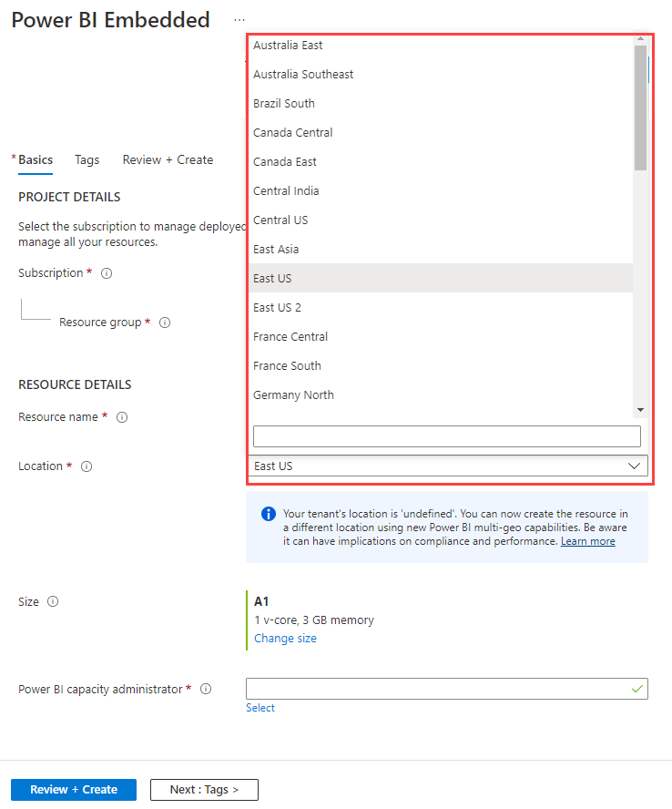Click the capacity administrator info icon
Screen dimensions: 672x809
(x=207, y=690)
